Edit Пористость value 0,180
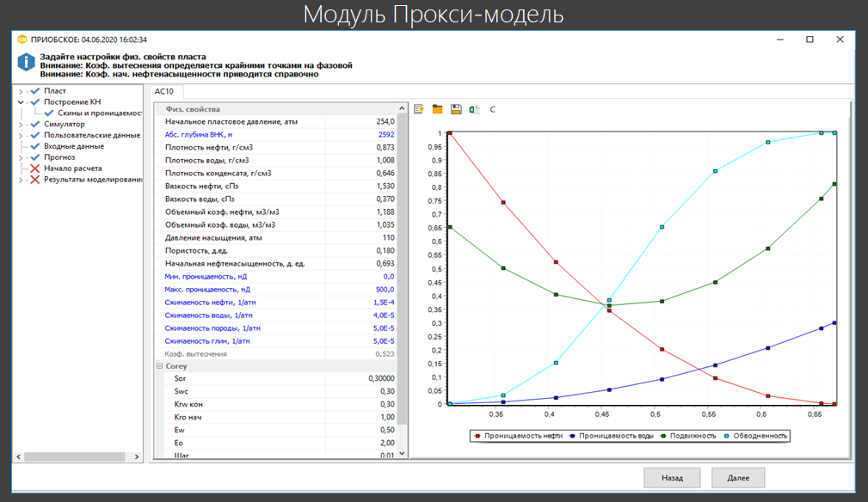The height and width of the screenshot is (502, 868). 361,251
